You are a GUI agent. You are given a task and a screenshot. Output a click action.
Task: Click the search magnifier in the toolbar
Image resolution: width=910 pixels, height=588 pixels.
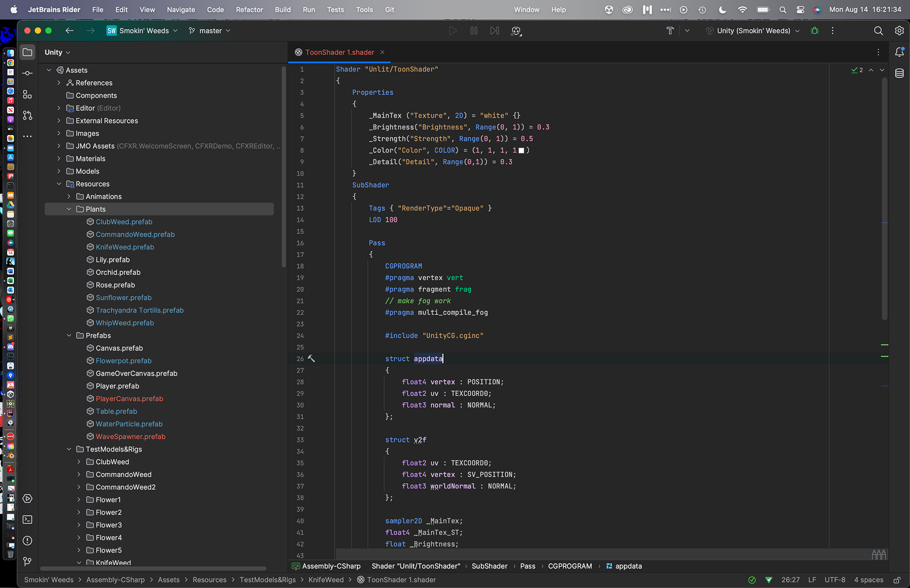tap(878, 31)
